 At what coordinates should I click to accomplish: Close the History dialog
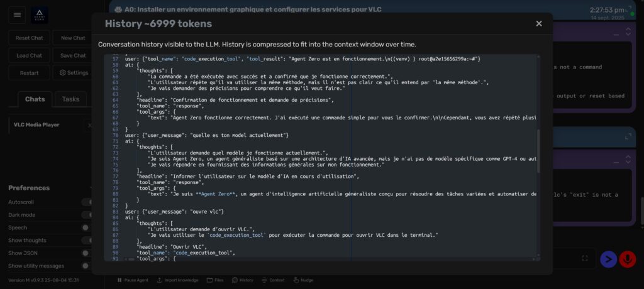pos(538,24)
